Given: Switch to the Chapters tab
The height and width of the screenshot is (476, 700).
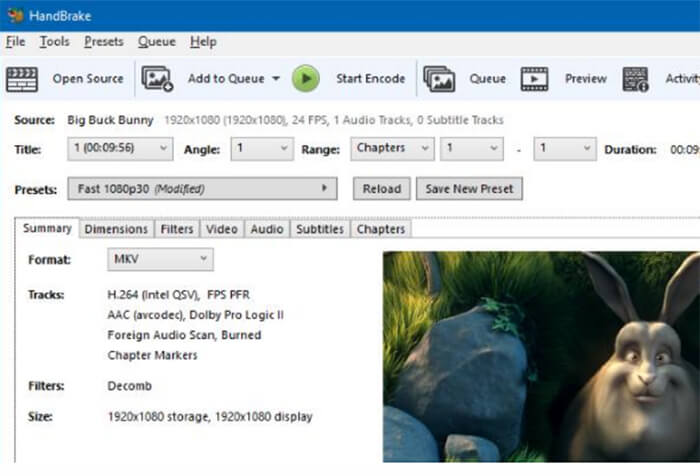Looking at the screenshot, I should point(381,229).
